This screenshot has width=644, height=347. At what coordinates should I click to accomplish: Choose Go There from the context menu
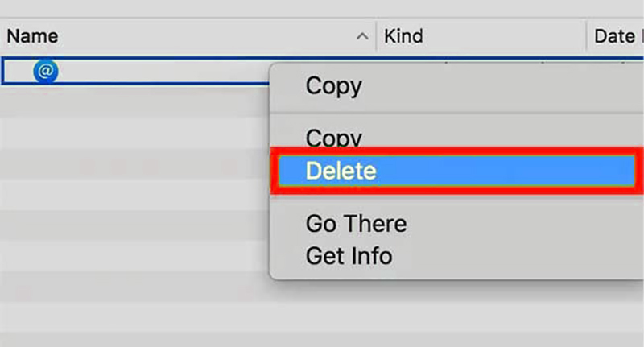tap(356, 224)
